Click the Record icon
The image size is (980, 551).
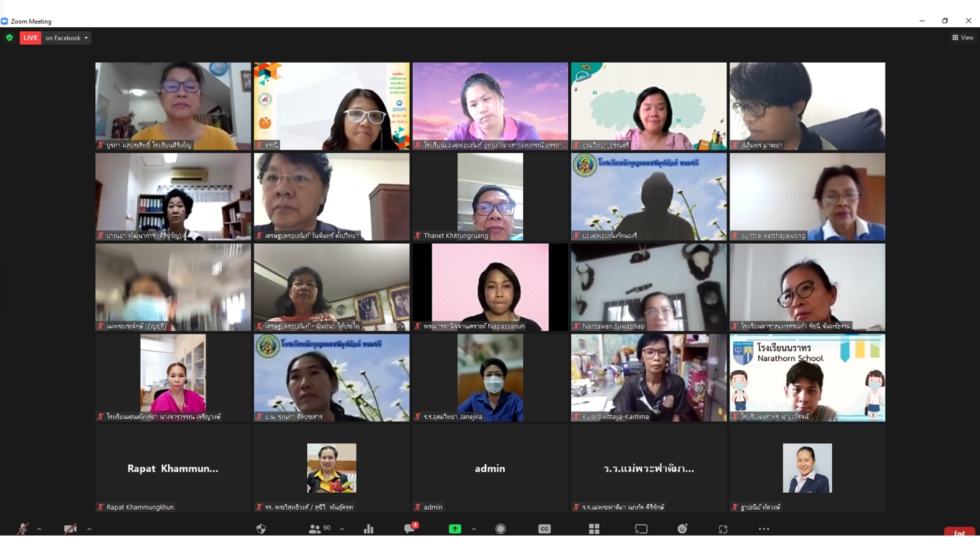tap(500, 529)
